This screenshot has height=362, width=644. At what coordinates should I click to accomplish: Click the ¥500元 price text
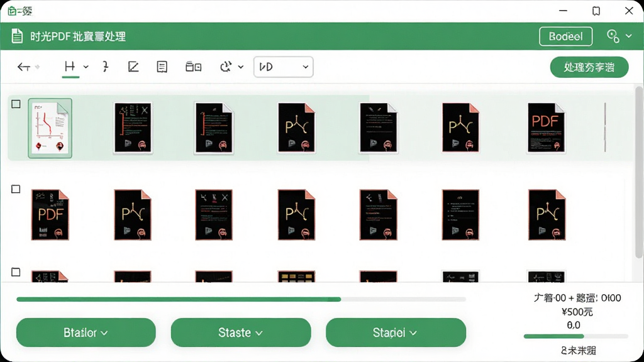point(577,312)
